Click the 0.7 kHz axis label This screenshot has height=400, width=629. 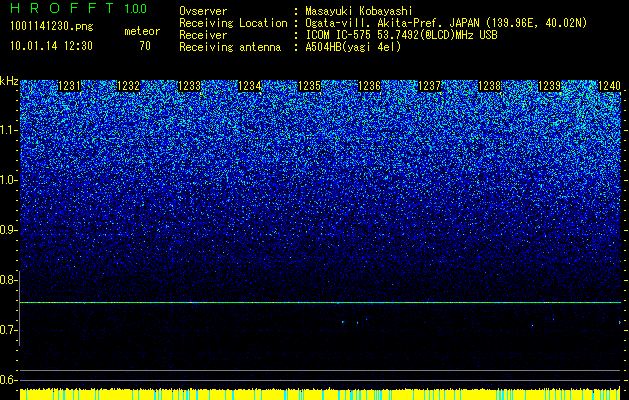click(8, 330)
